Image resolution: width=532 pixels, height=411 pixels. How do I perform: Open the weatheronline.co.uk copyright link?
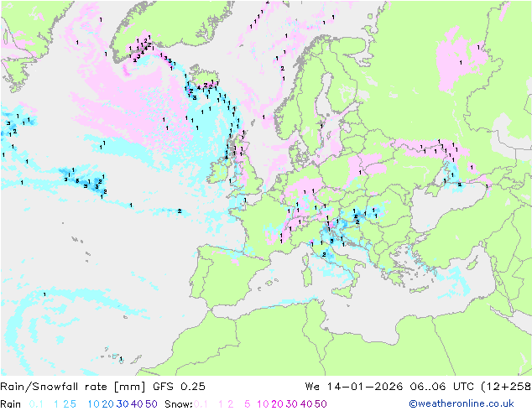462,403
